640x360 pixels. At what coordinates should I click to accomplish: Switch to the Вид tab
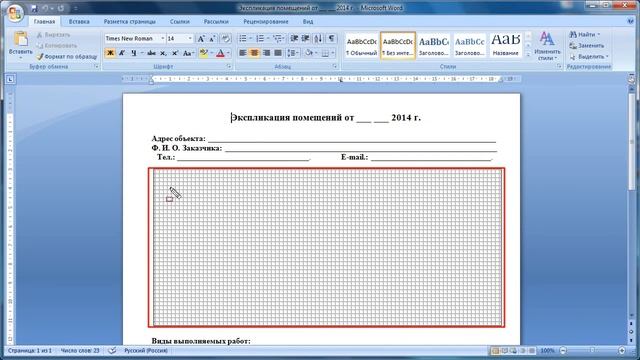308,22
